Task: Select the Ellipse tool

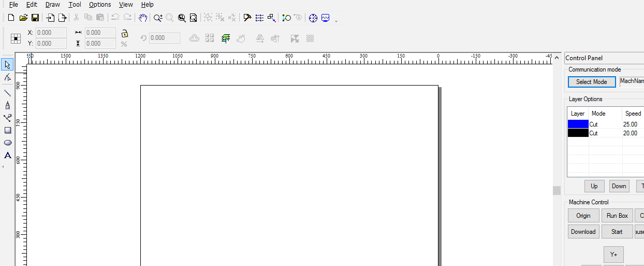Action: [x=7, y=143]
